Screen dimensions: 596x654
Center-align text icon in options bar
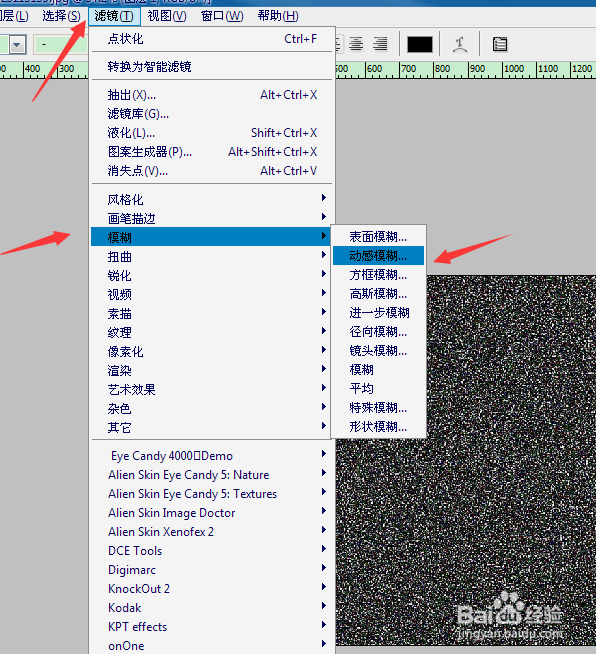[x=356, y=44]
